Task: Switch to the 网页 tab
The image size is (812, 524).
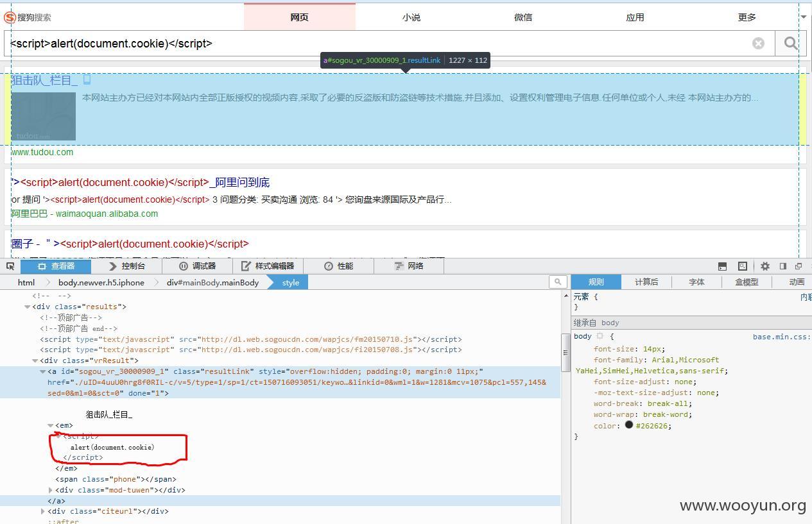Action: [x=300, y=17]
